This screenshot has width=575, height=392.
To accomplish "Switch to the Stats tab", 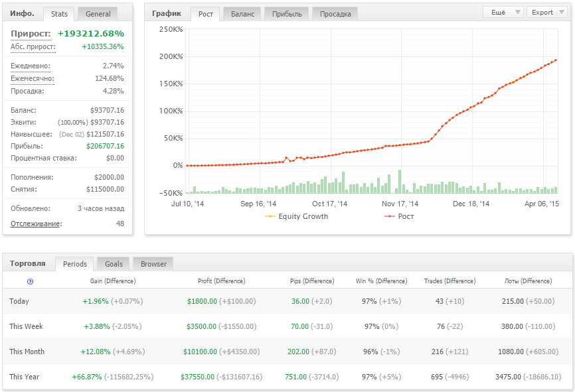I will 59,14.
